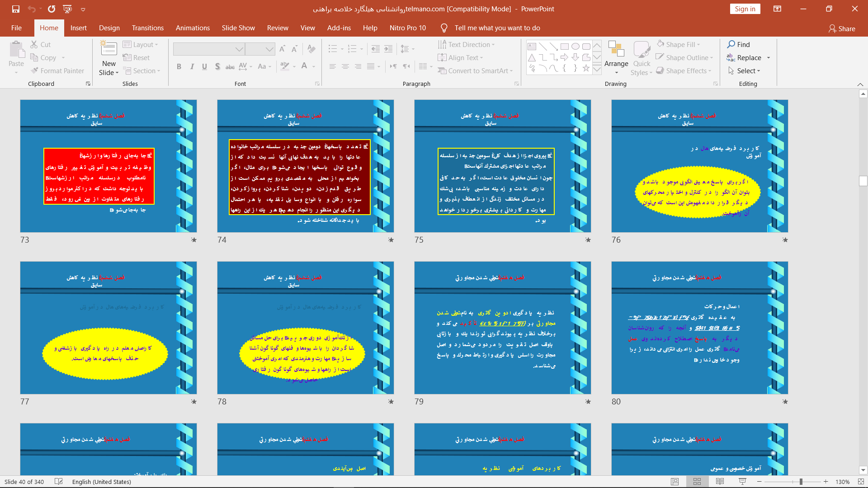Click the Undo arrow icon

(31, 9)
